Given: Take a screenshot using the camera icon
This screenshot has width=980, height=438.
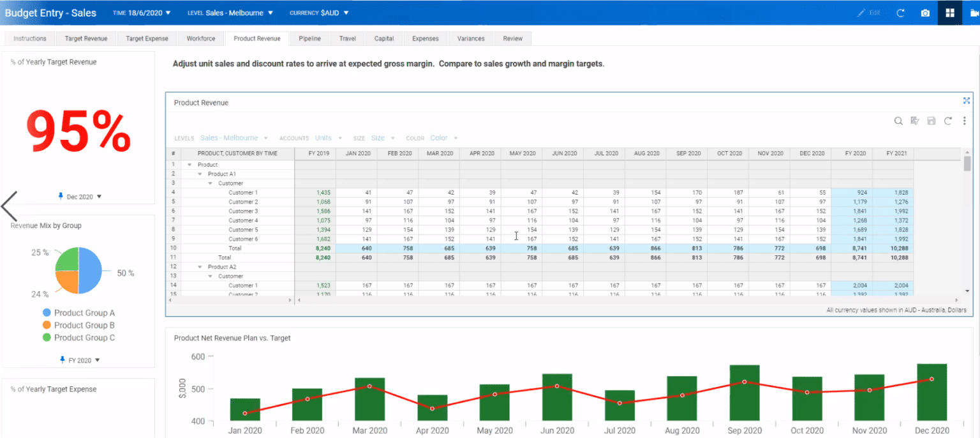Looking at the screenshot, I should click(926, 12).
